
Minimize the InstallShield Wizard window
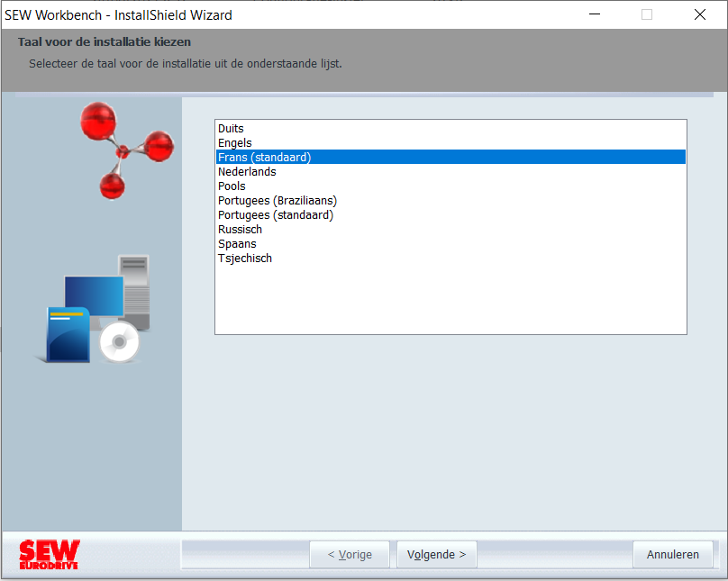[595, 14]
